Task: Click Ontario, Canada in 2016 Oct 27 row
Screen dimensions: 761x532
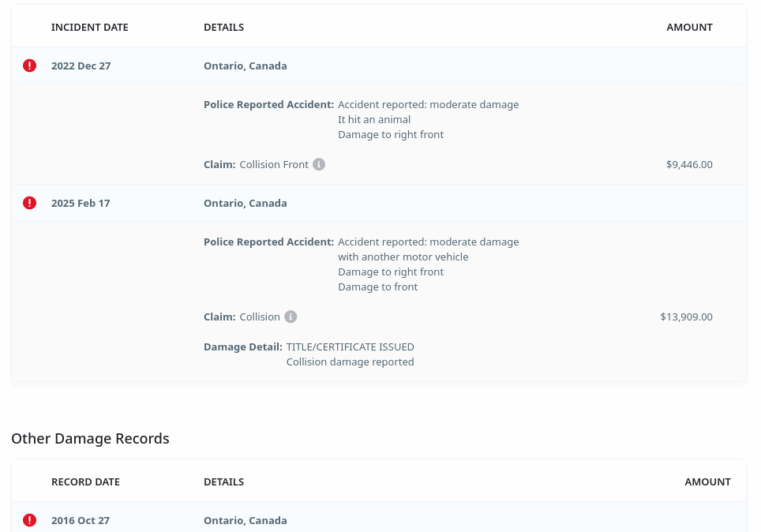Action: 245,520
